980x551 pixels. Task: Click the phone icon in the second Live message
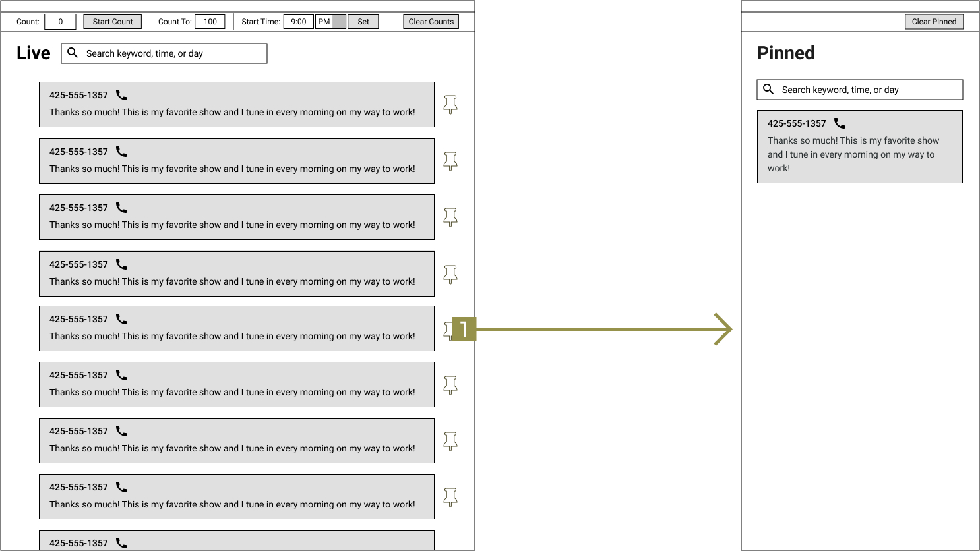(121, 152)
